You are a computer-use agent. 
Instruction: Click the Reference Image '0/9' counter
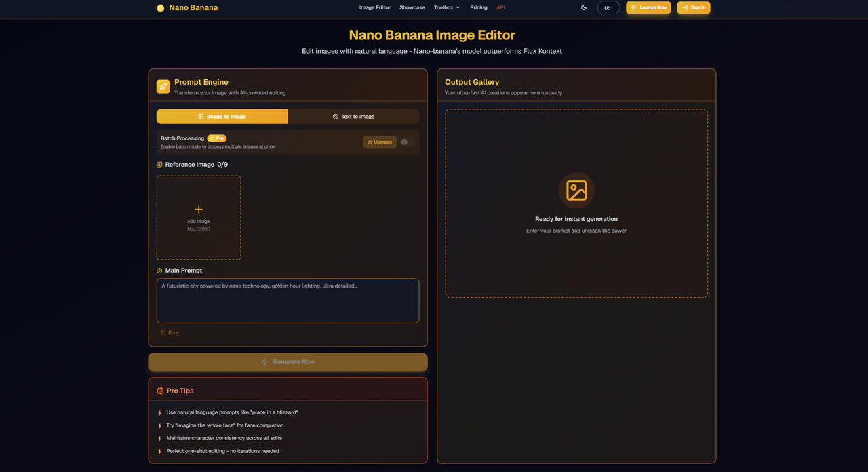[222, 165]
